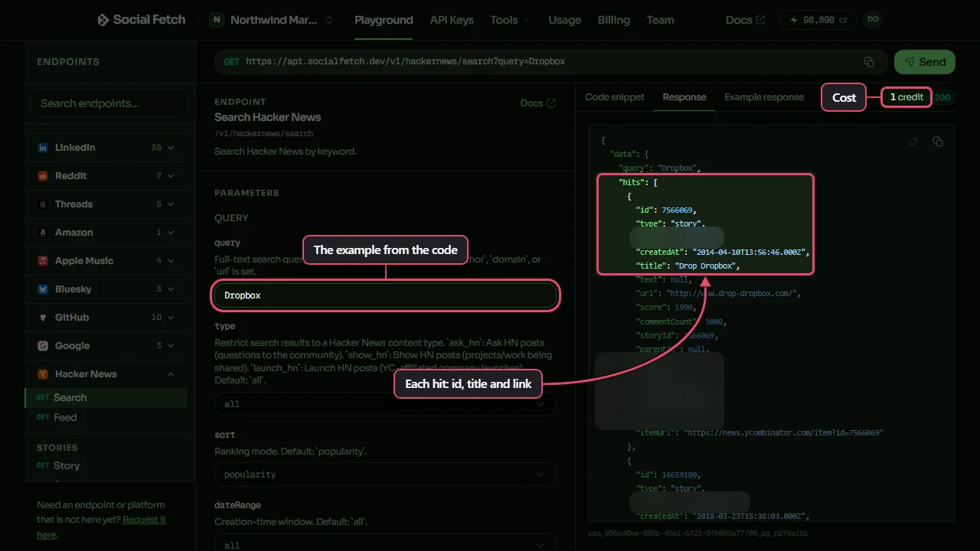Image resolution: width=980 pixels, height=551 pixels.
Task: Open the type dropdown set to all
Action: click(x=385, y=404)
